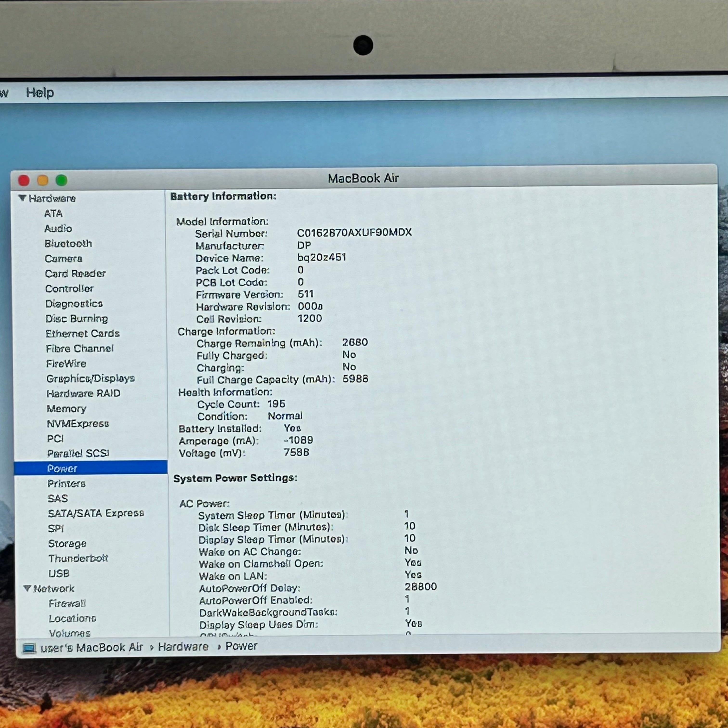Select NVMExpress in the sidebar
The height and width of the screenshot is (728, 728).
[78, 423]
